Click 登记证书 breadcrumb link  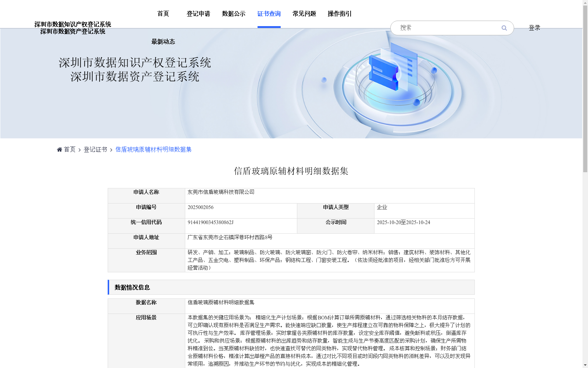[95, 149]
